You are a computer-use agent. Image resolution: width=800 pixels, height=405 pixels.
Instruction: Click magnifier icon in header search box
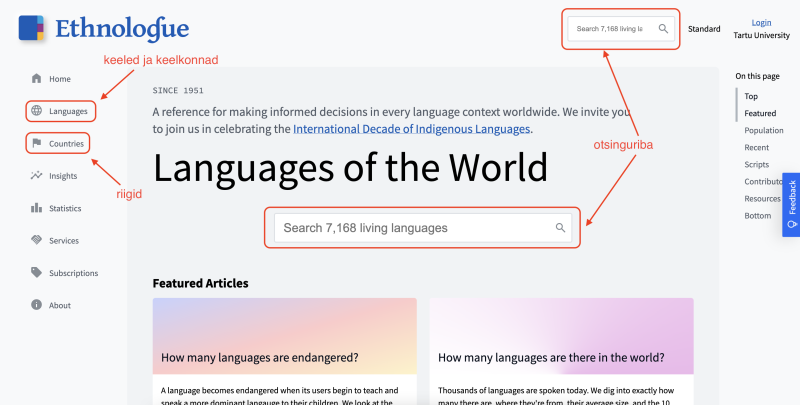[x=663, y=29]
